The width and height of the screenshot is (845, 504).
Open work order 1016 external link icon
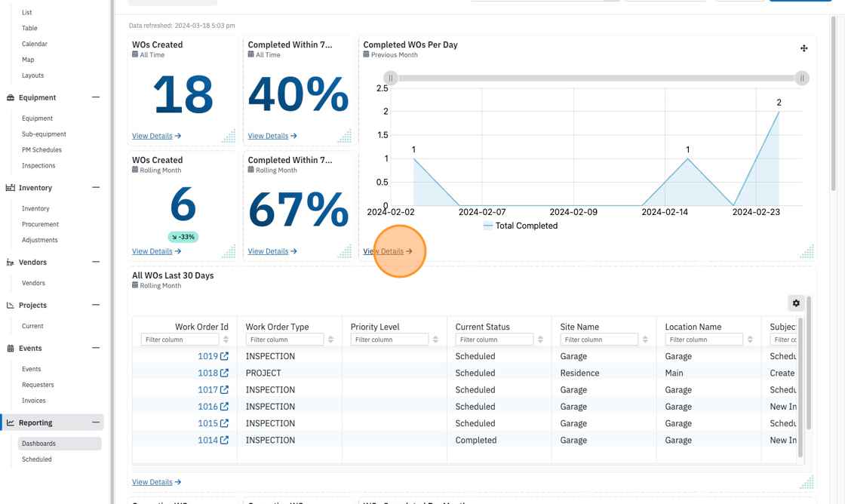pyautogui.click(x=224, y=407)
